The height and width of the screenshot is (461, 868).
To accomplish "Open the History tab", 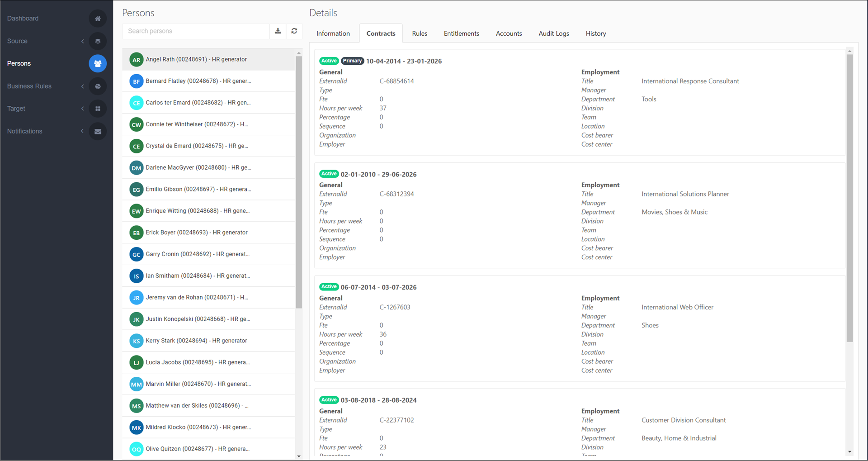I will pos(596,33).
